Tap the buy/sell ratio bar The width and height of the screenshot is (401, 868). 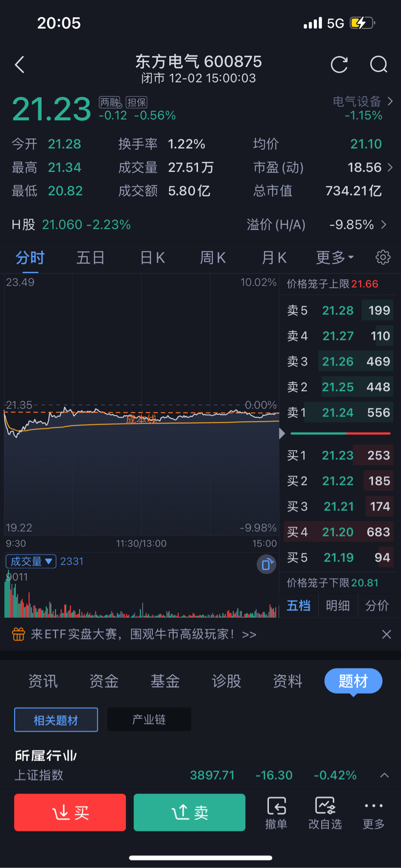pos(340,433)
